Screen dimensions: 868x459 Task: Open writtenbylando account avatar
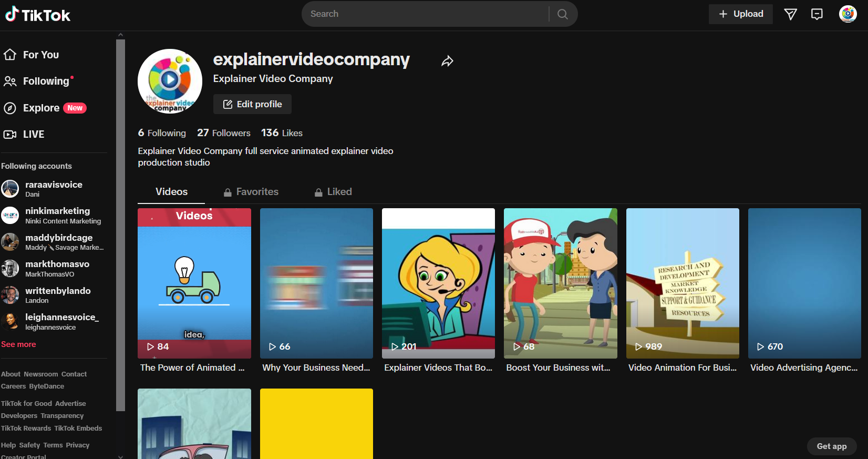coord(10,295)
